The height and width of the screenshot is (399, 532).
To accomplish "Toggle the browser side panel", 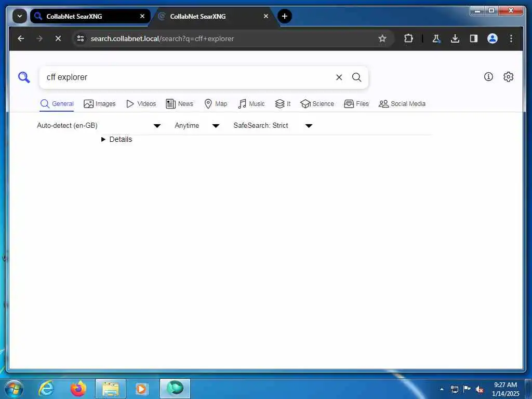I will click(x=474, y=38).
